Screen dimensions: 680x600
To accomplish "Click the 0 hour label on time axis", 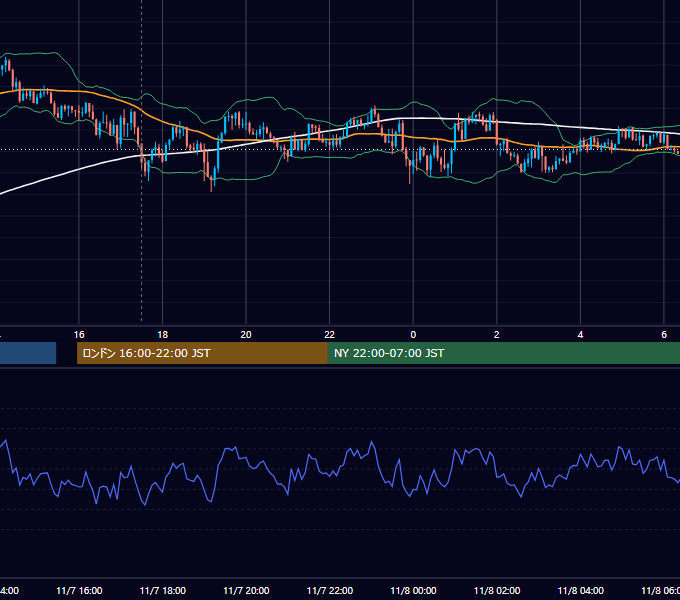I will 413,335.
